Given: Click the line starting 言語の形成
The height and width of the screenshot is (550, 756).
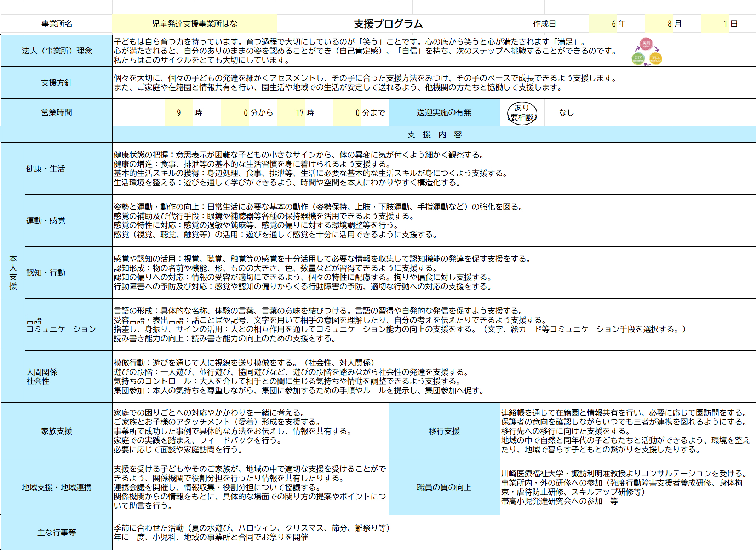Looking at the screenshot, I should 319,311.
